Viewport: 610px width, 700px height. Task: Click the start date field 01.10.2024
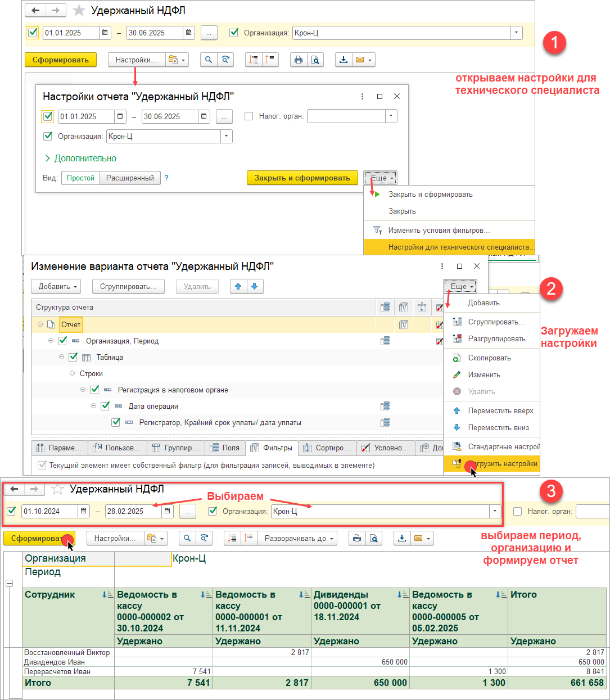coord(49,511)
